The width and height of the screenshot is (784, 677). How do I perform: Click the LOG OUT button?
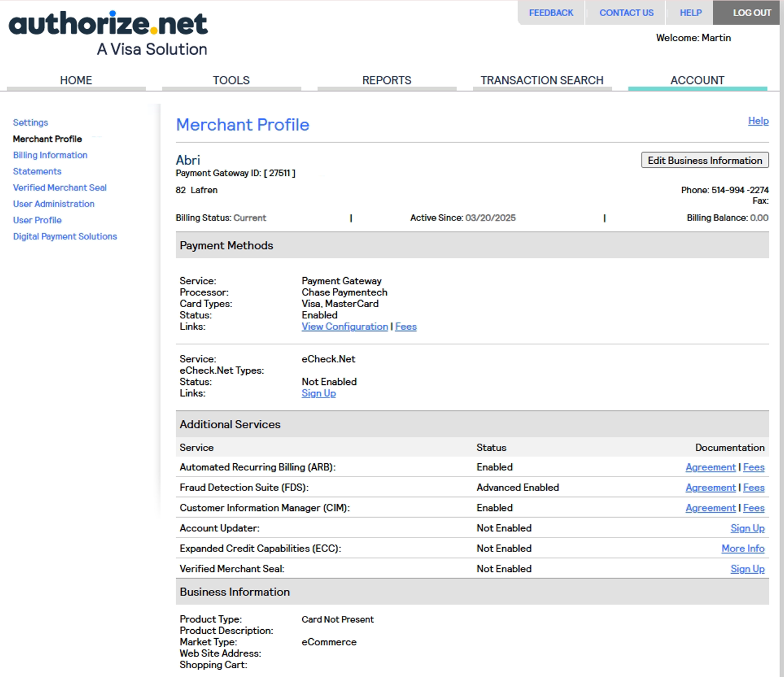click(x=751, y=13)
